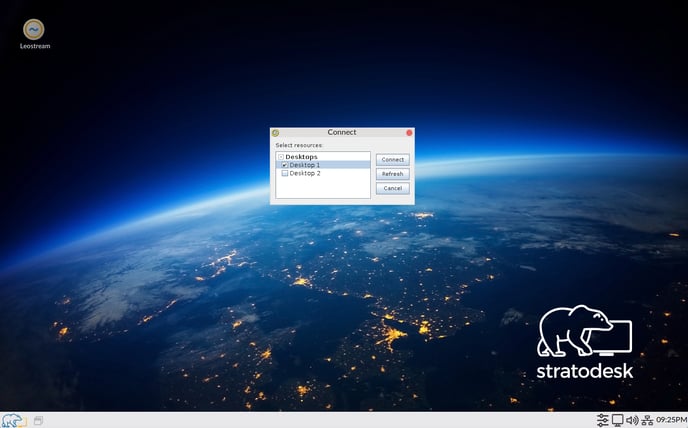Open the settings sliders tray icon
Image resolution: width=688 pixels, height=428 pixels.
tap(602, 420)
